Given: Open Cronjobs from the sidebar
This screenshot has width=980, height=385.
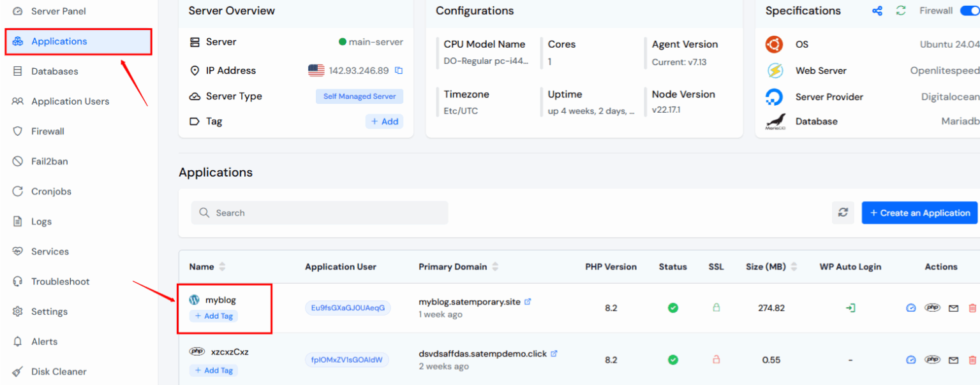Looking at the screenshot, I should click(51, 191).
